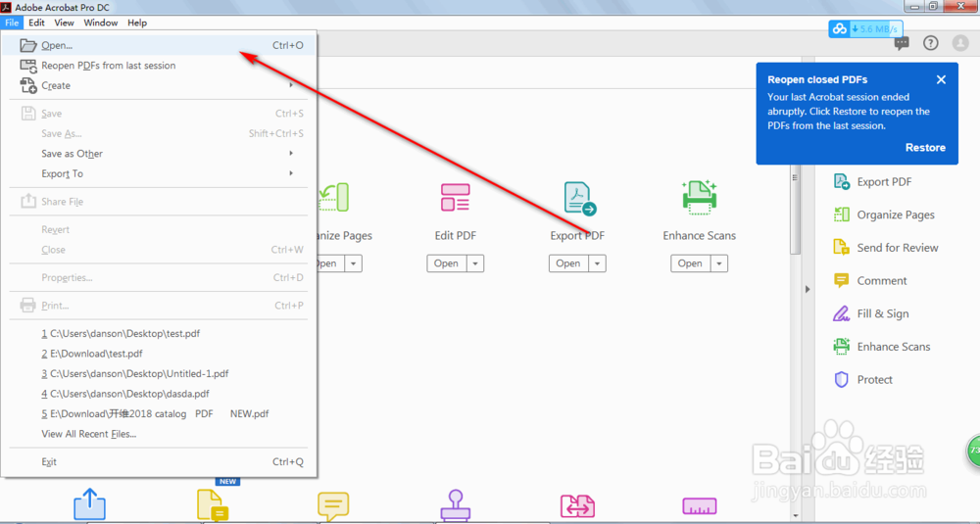Click the Organize Pages tool icon in center
980x524 pixels.
pos(333,198)
